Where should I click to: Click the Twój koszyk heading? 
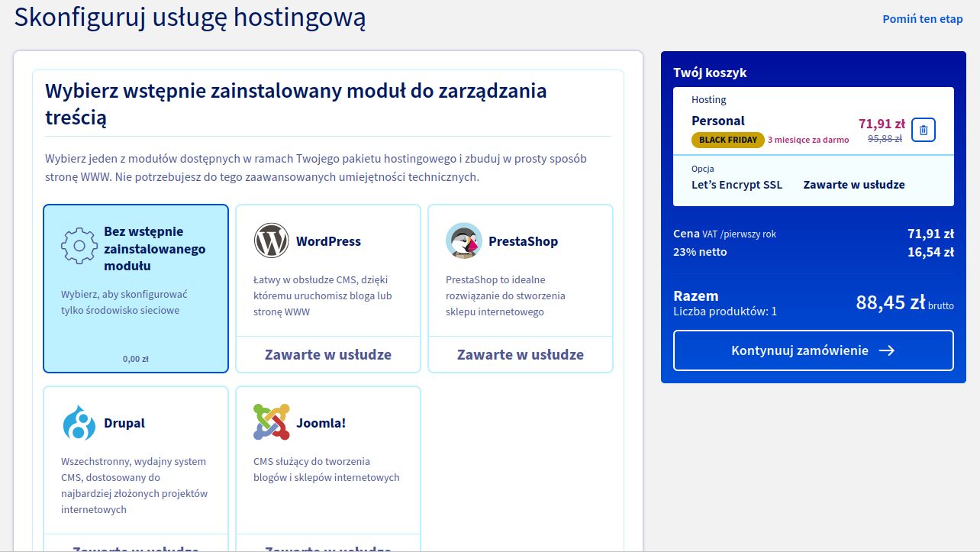710,73
